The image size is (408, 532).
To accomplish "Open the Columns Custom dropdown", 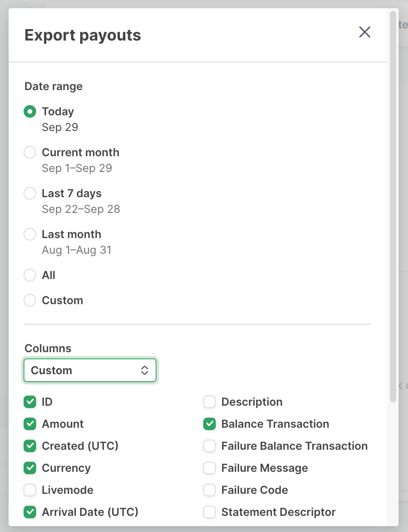I will tap(90, 370).
